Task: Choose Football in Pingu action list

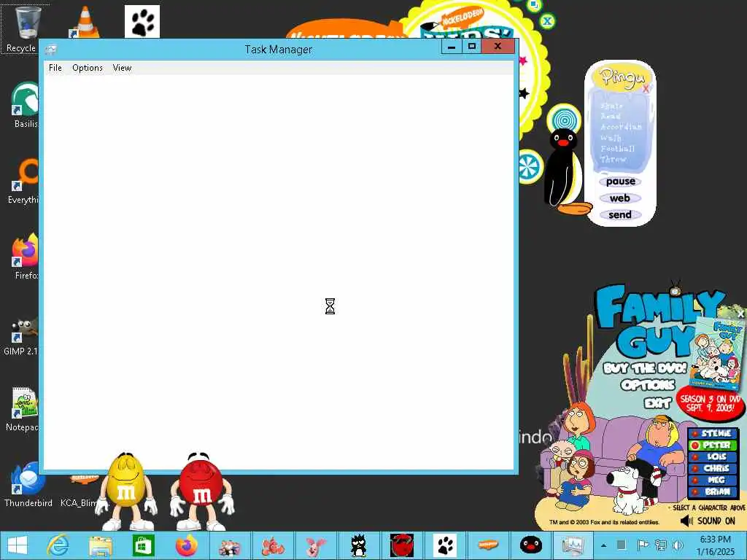Action: (617, 149)
